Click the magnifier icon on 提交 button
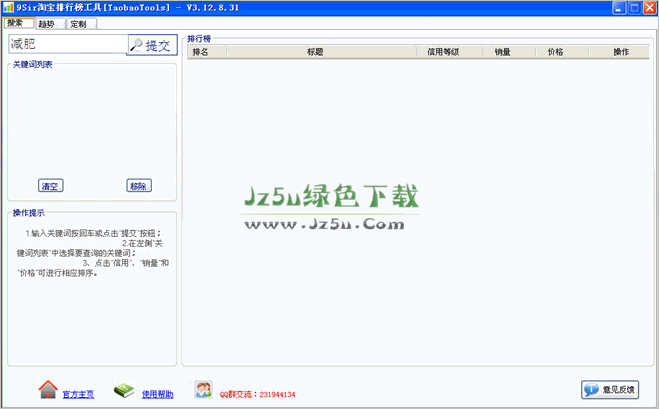This screenshot has height=409, width=659. tap(136, 45)
